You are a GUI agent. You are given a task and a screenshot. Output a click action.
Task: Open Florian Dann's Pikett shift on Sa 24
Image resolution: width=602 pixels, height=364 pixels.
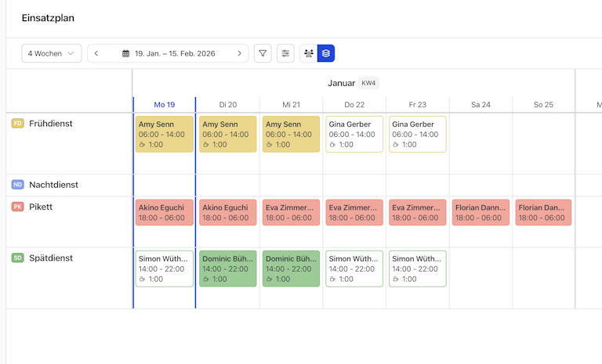tap(481, 212)
